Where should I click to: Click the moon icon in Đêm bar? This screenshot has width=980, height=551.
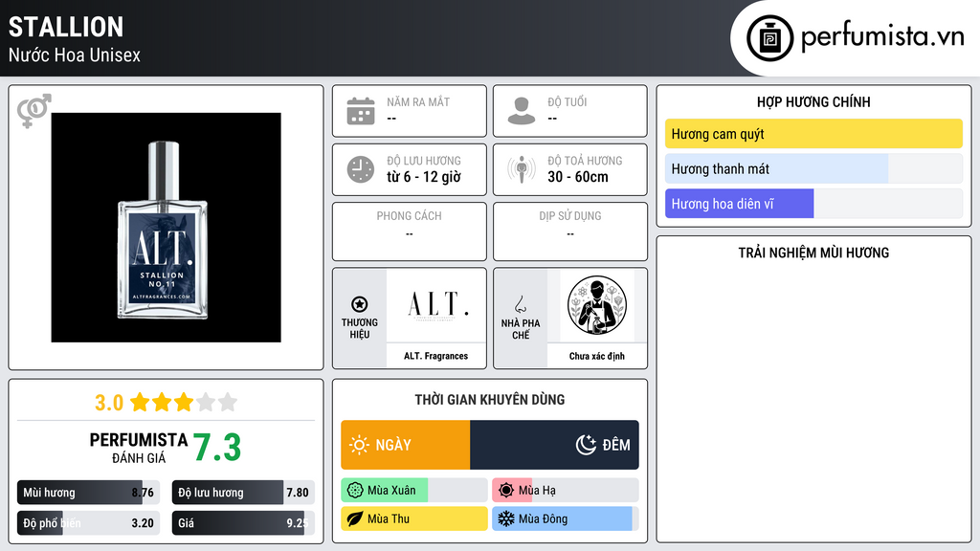pos(586,445)
